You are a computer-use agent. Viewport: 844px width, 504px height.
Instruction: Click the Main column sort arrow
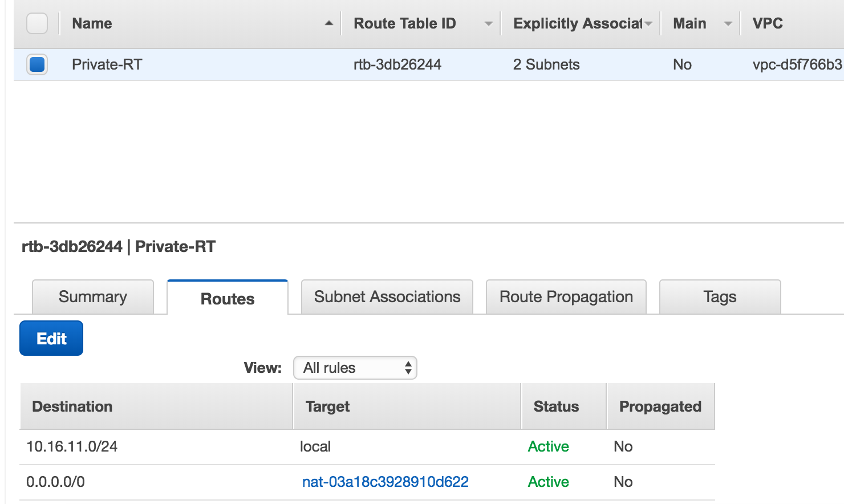pyautogui.click(x=728, y=23)
